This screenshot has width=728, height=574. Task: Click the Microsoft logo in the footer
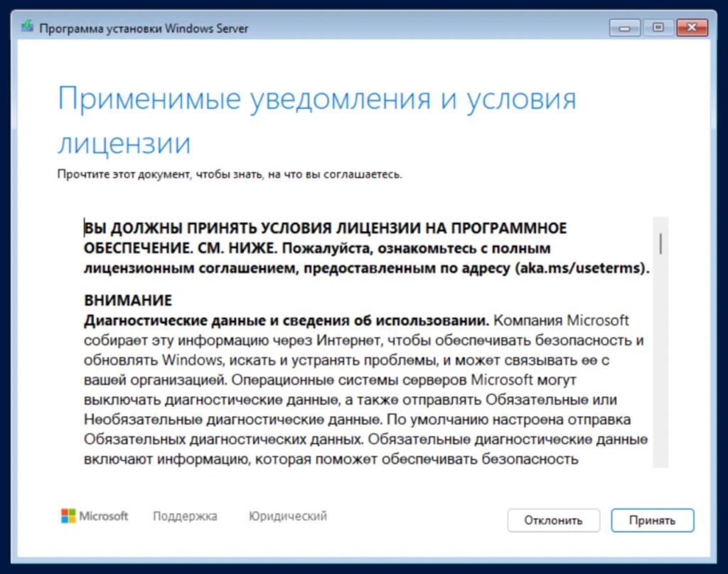tap(95, 516)
